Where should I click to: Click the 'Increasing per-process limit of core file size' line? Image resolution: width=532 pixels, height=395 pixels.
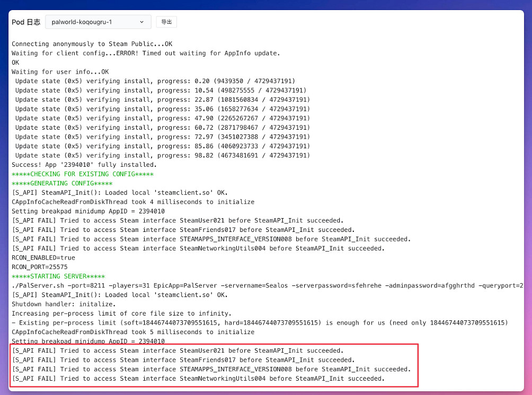pyautogui.click(x=121, y=313)
